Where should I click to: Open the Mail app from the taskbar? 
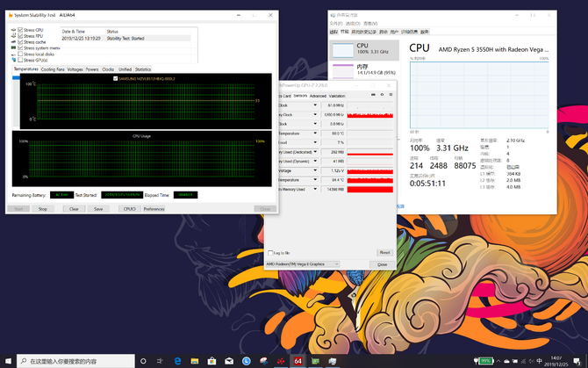pyautogui.click(x=229, y=361)
